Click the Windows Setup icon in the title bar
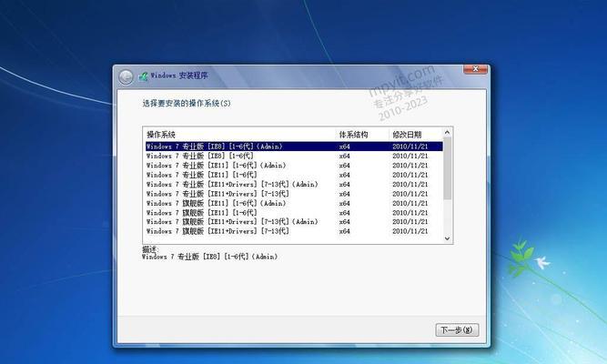 coord(143,76)
